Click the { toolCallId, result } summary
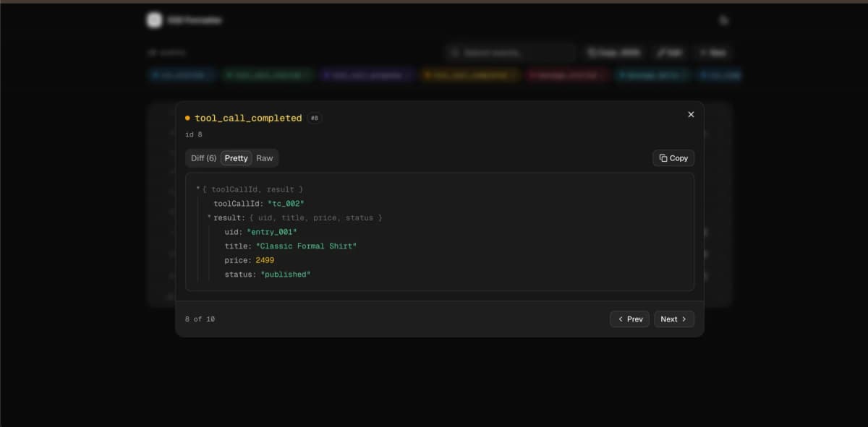The image size is (868, 427). 252,189
